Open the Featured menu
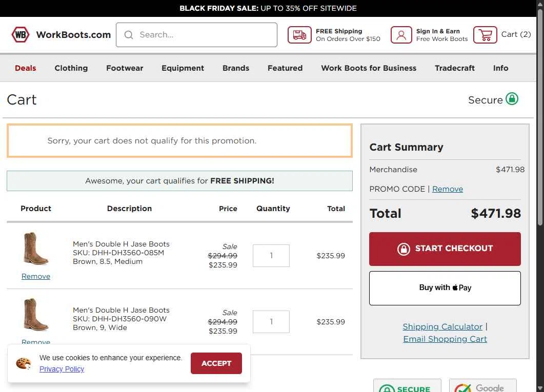544x392 pixels. click(x=285, y=68)
